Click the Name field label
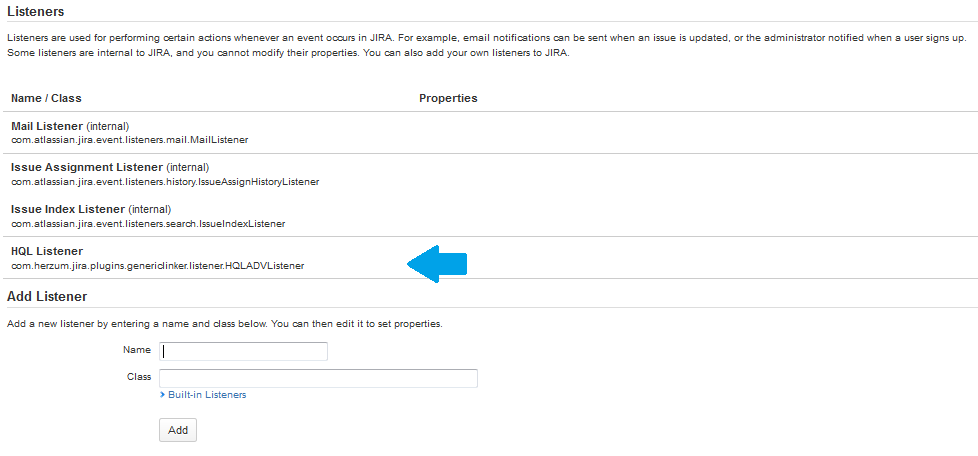The width and height of the screenshot is (978, 456). pyautogui.click(x=137, y=350)
